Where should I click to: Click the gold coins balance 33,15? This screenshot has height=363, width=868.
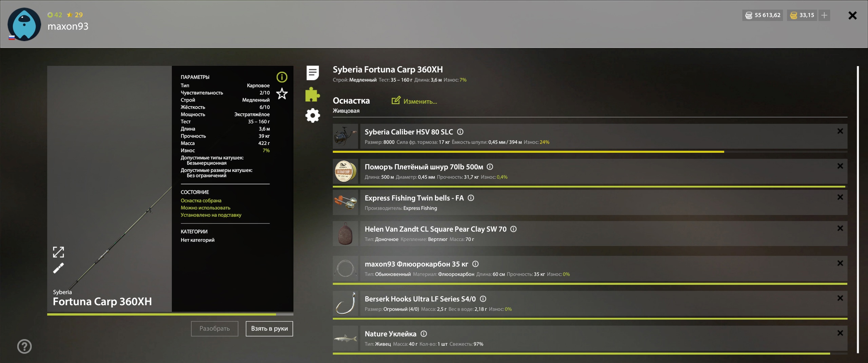coord(802,15)
